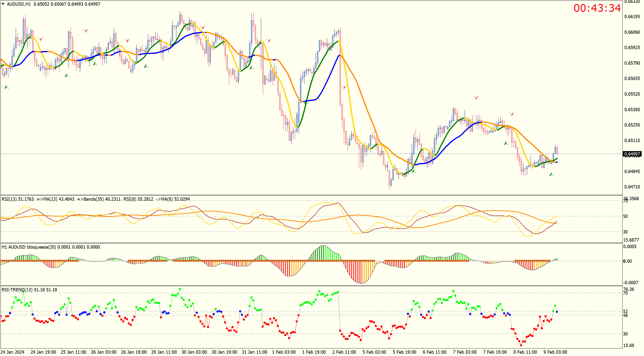Viewport: 644px width, 356px height.
Task: Click the red sell arrow above the 7 Feb 03:00 candles
Action: (x=476, y=98)
